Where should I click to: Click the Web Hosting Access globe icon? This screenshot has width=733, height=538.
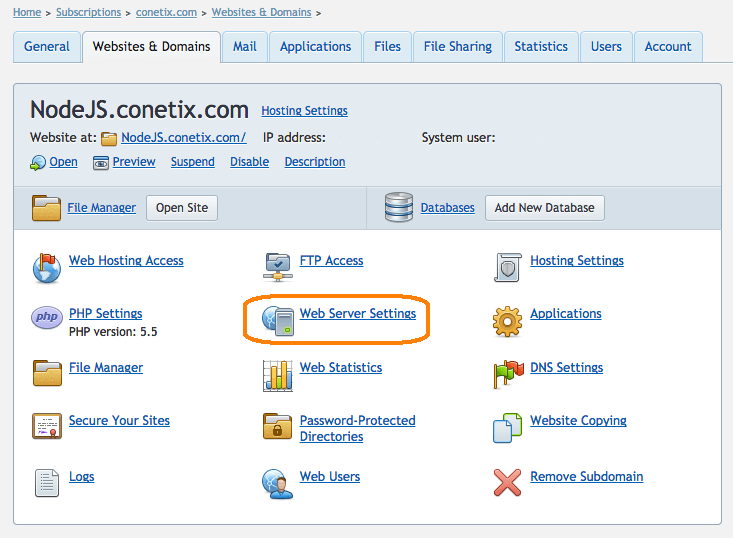[x=47, y=268]
